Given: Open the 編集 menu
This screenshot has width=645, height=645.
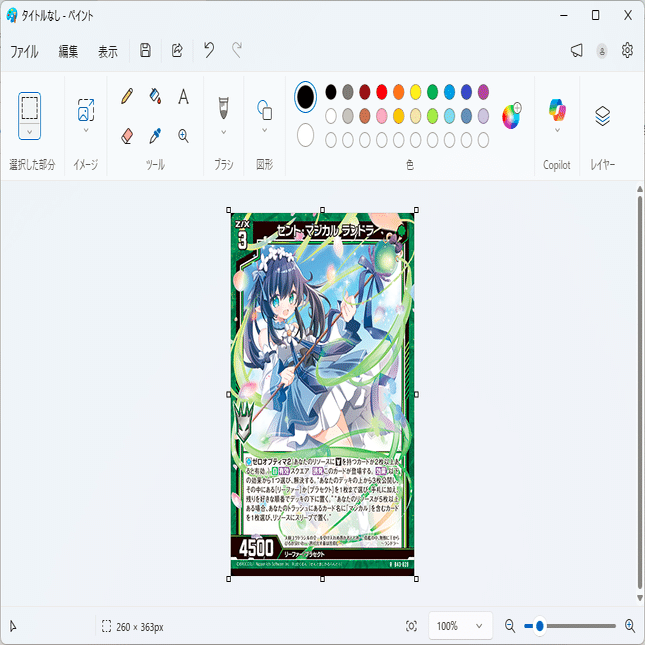Looking at the screenshot, I should [x=68, y=52].
